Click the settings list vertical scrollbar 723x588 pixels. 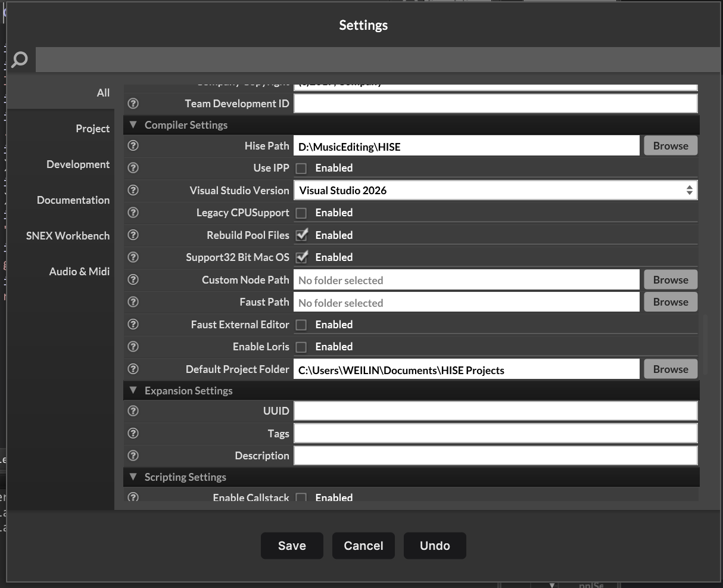coord(704,344)
